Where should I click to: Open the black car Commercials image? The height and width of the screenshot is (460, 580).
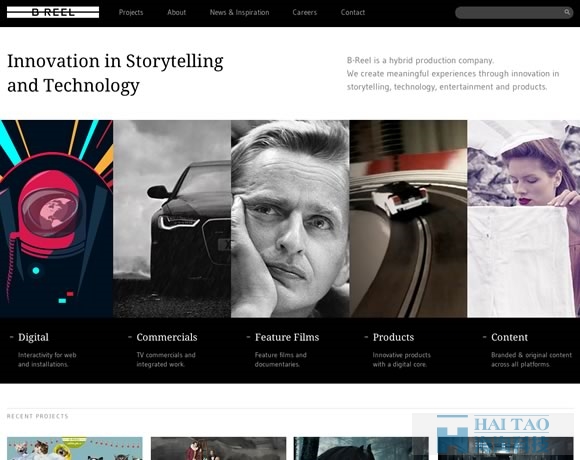172,219
